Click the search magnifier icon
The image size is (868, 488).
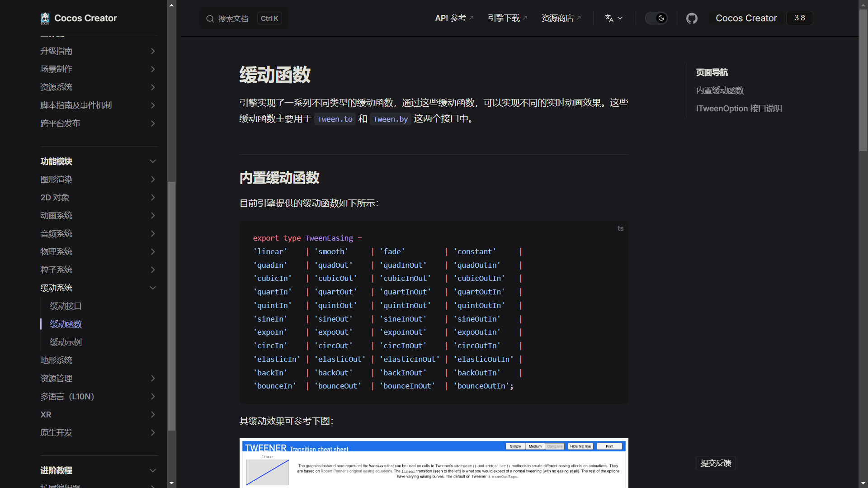pyautogui.click(x=210, y=19)
